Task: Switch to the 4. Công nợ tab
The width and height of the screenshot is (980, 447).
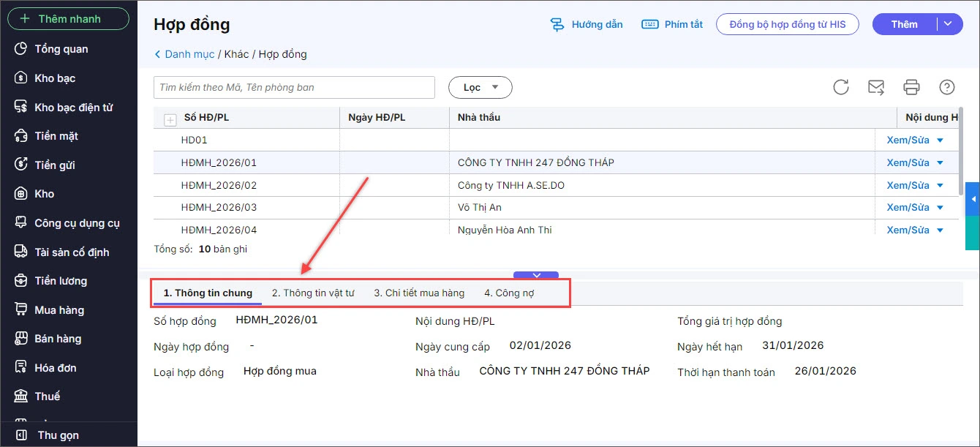Action: [x=509, y=293]
